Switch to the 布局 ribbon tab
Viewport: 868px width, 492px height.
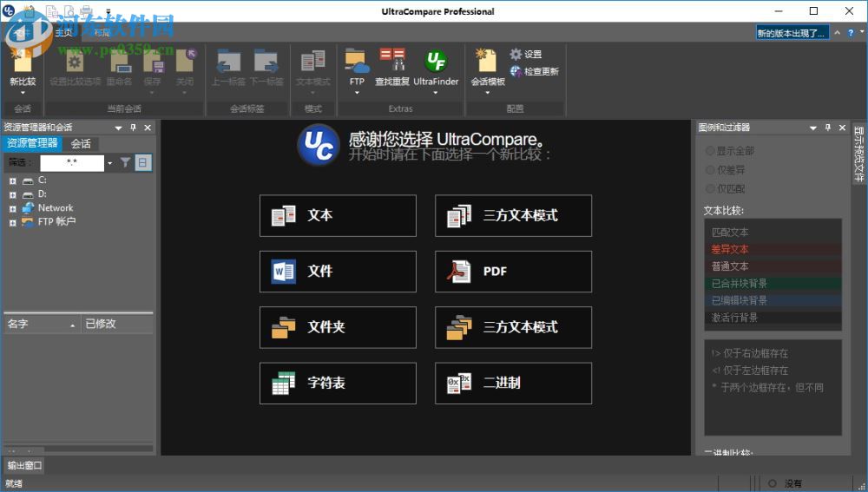[x=102, y=33]
